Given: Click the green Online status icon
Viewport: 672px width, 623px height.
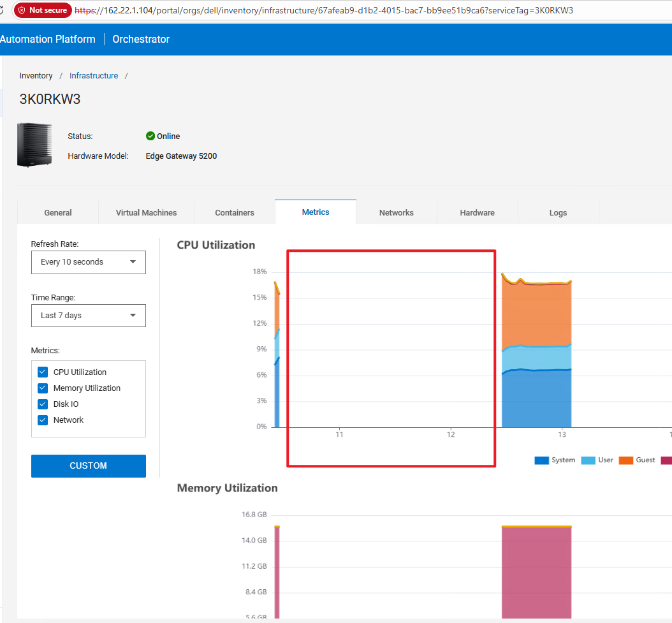Looking at the screenshot, I should tap(150, 136).
